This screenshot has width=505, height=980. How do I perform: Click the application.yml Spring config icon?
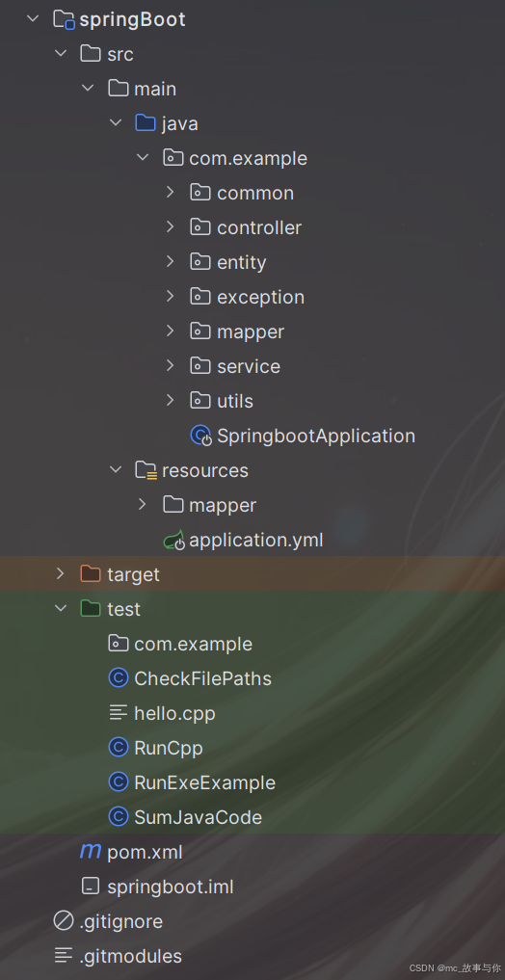click(173, 540)
